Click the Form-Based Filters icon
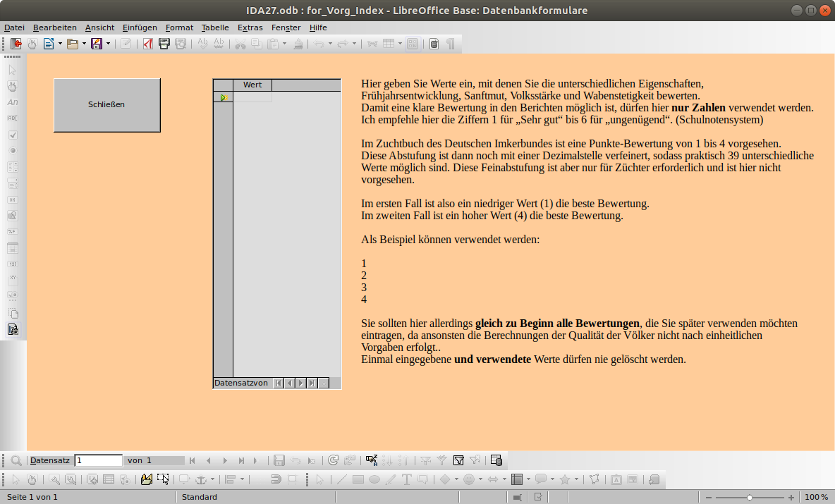The image size is (835, 504). pyautogui.click(x=458, y=460)
